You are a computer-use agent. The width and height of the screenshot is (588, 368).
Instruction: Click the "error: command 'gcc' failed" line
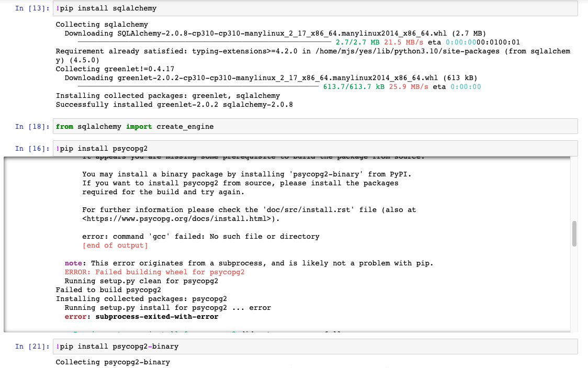tap(201, 236)
